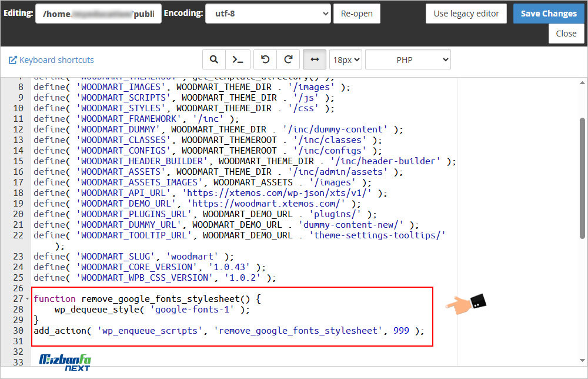
Task: Click Save Changes
Action: point(548,14)
